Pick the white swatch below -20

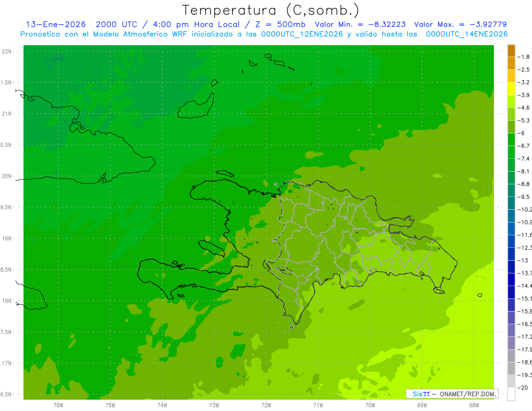click(x=511, y=394)
